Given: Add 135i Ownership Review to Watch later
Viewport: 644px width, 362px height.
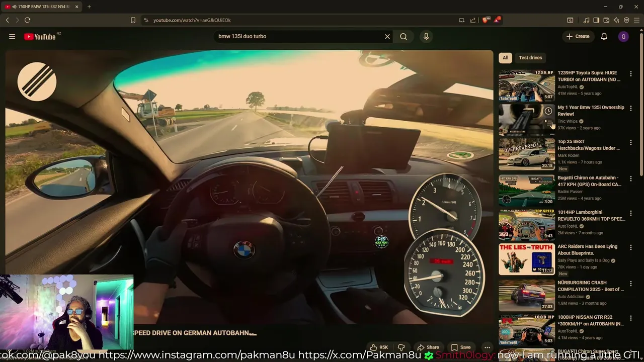Looking at the screenshot, I should click(548, 111).
